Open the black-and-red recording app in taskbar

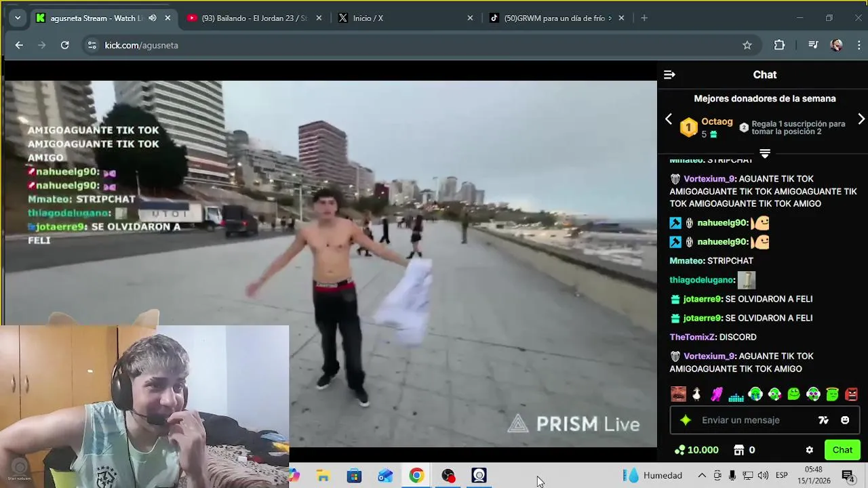[448, 476]
